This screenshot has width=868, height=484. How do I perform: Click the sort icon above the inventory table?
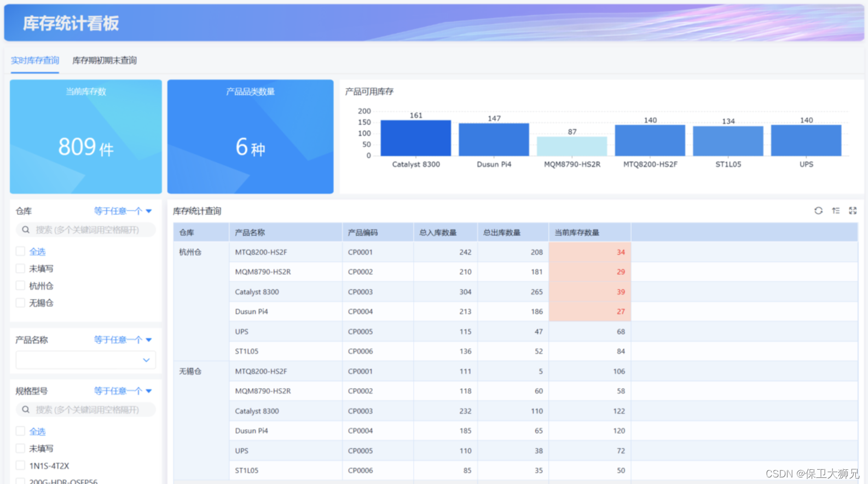[x=836, y=211]
